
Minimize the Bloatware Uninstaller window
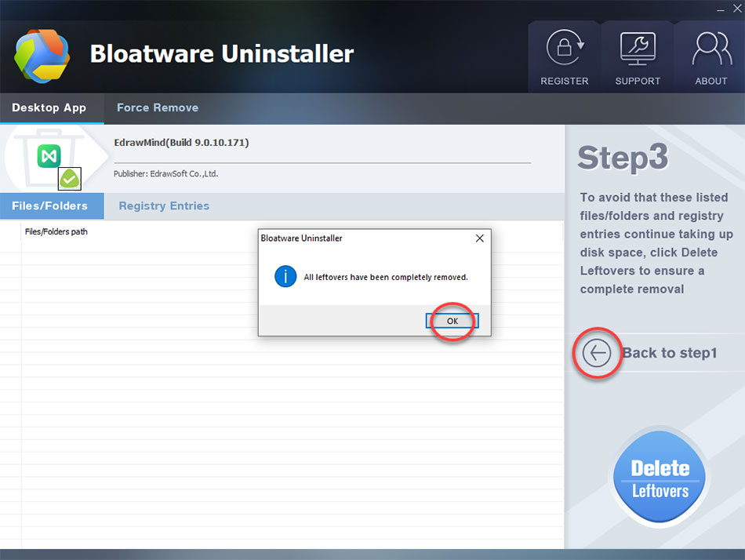[721, 9]
